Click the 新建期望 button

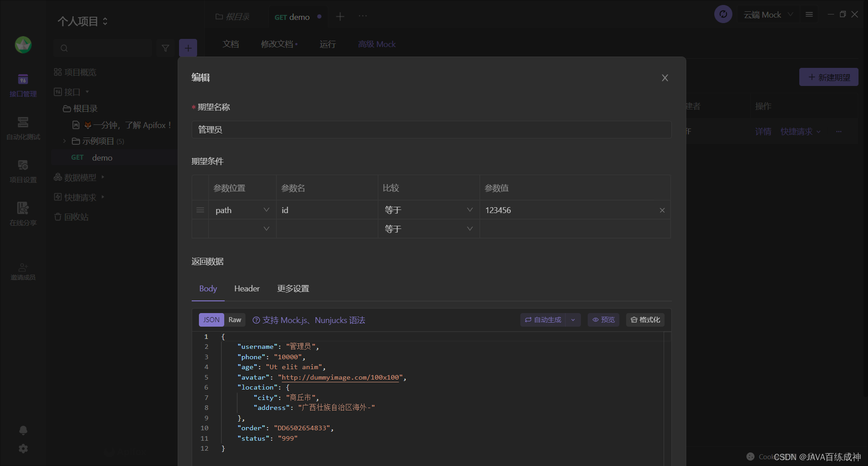tap(829, 77)
